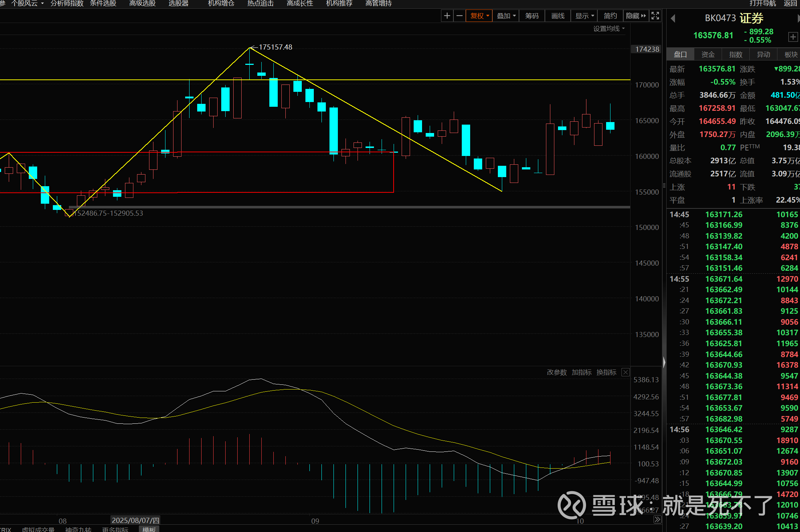Close the indicator sub-panel
The height and width of the screenshot is (532, 800).
click(x=625, y=372)
